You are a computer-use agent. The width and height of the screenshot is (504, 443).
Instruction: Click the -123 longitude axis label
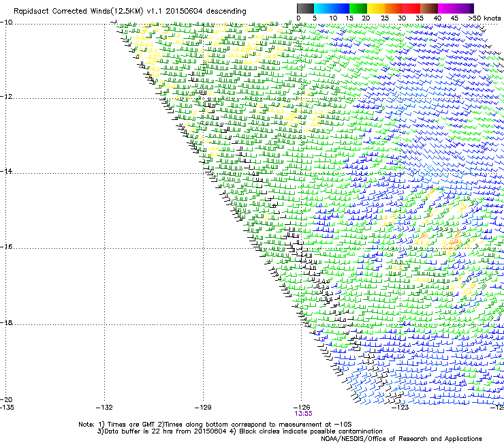pyautogui.click(x=400, y=408)
